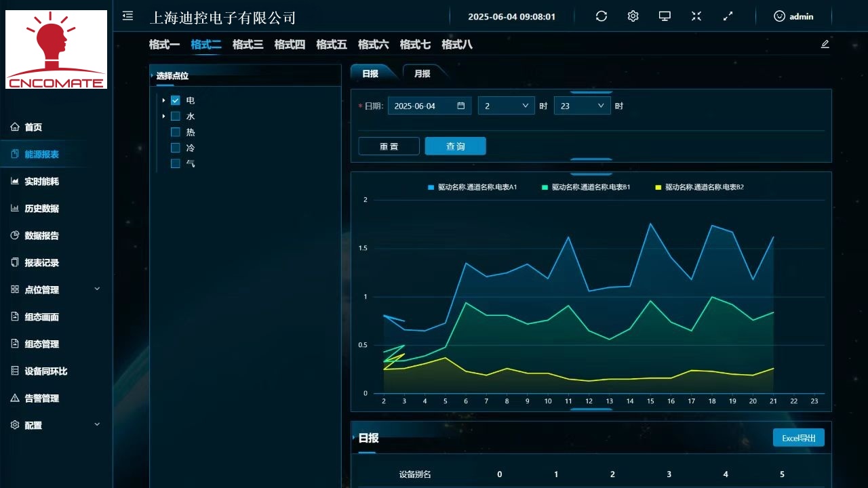Open the end hour dropdown showing 23
The width and height of the screenshot is (868, 488).
(582, 106)
